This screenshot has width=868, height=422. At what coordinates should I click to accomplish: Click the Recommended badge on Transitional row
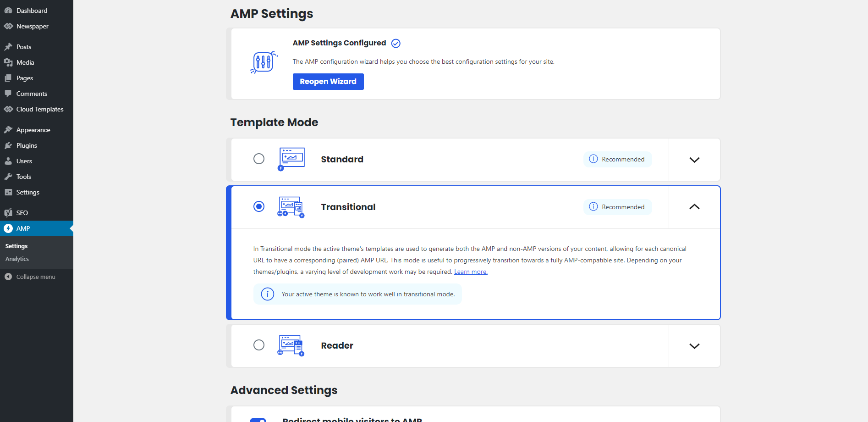click(x=617, y=207)
